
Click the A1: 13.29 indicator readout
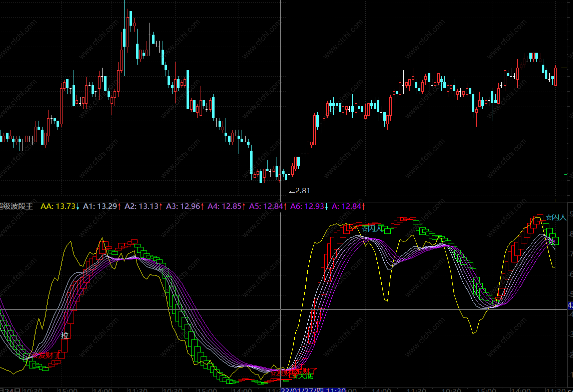[x=100, y=206]
